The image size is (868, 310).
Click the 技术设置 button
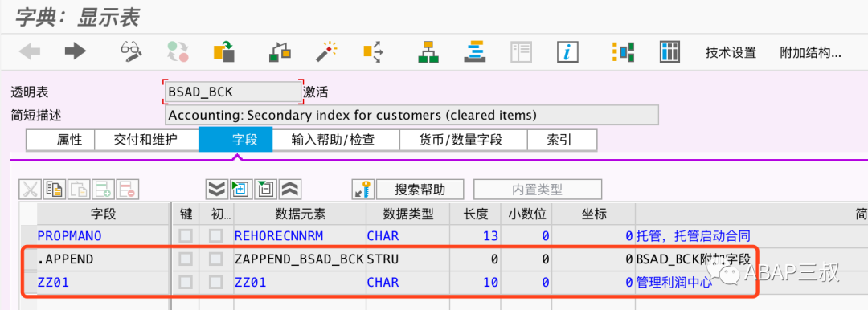731,53
